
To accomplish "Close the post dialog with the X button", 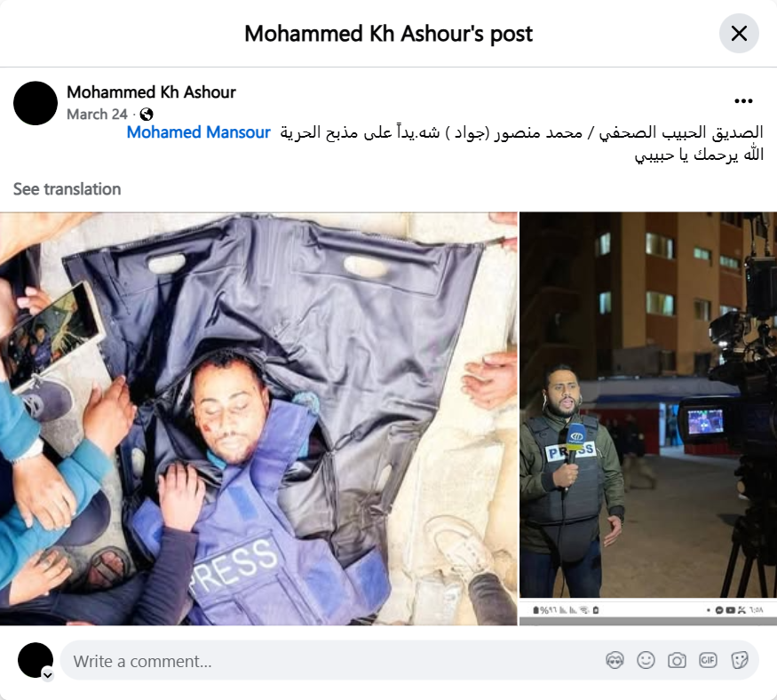I will [739, 33].
